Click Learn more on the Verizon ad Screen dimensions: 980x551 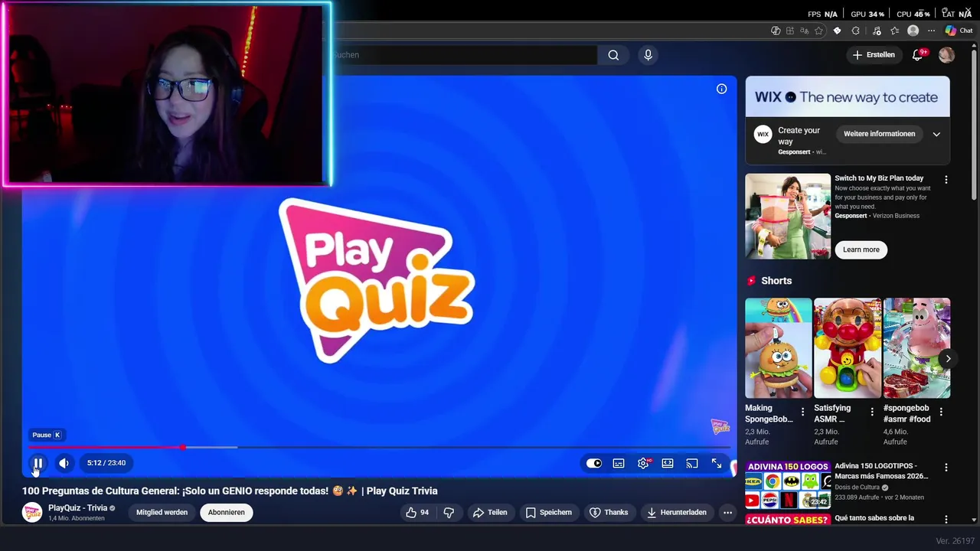[861, 249]
